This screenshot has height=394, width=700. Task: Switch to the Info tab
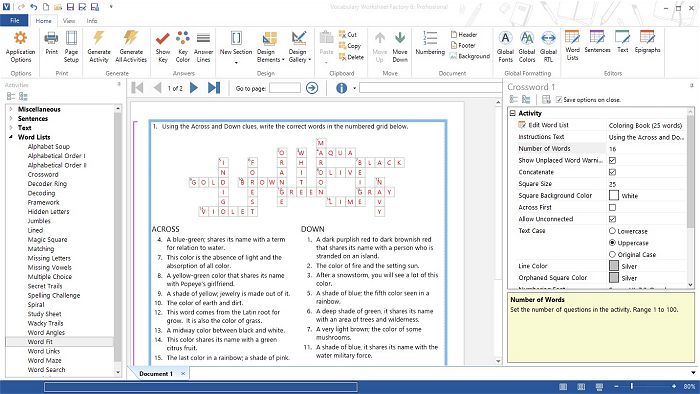[92, 21]
